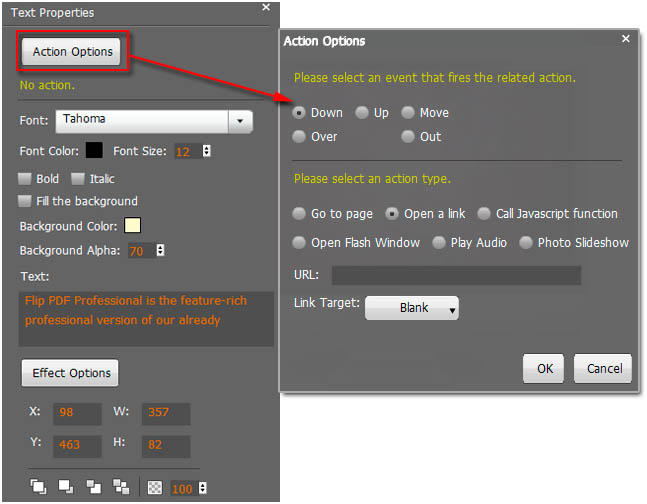Click the URL input field

click(456, 275)
